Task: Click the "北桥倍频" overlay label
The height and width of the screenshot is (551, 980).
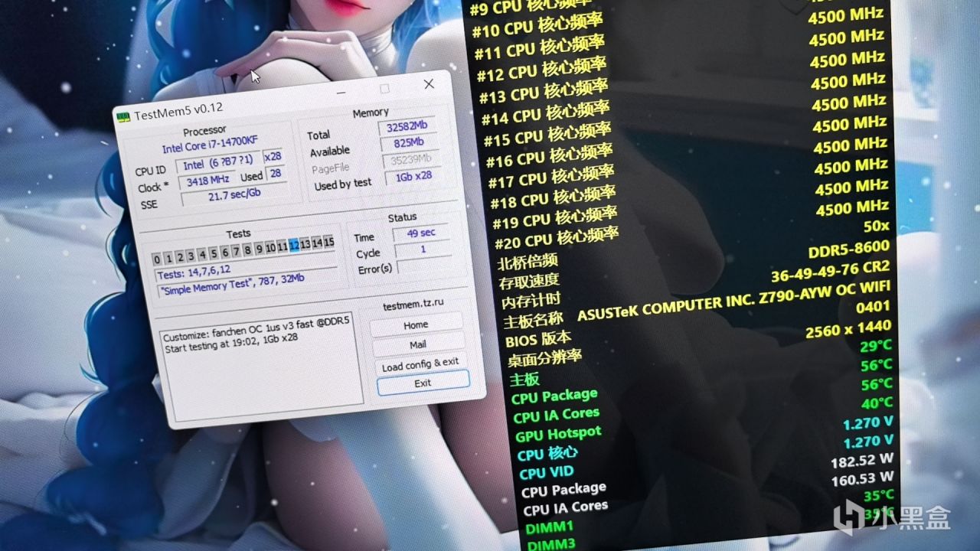Action: (x=528, y=262)
